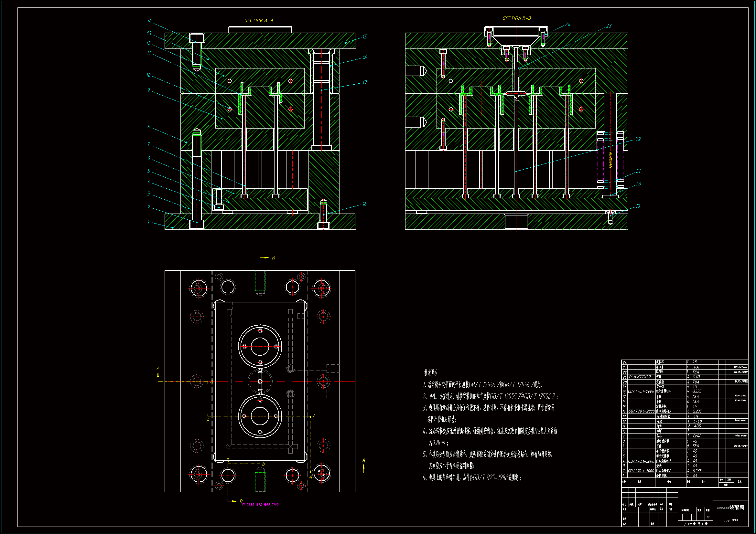The height and width of the screenshot is (534, 756).
Task: Click the 1:1 scale cell in title block
Action: 707,517
